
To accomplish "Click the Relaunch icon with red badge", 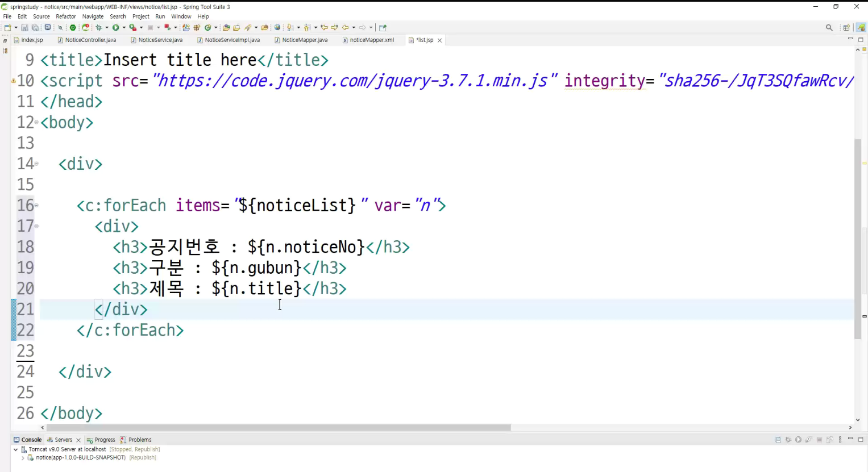I will (86, 27).
